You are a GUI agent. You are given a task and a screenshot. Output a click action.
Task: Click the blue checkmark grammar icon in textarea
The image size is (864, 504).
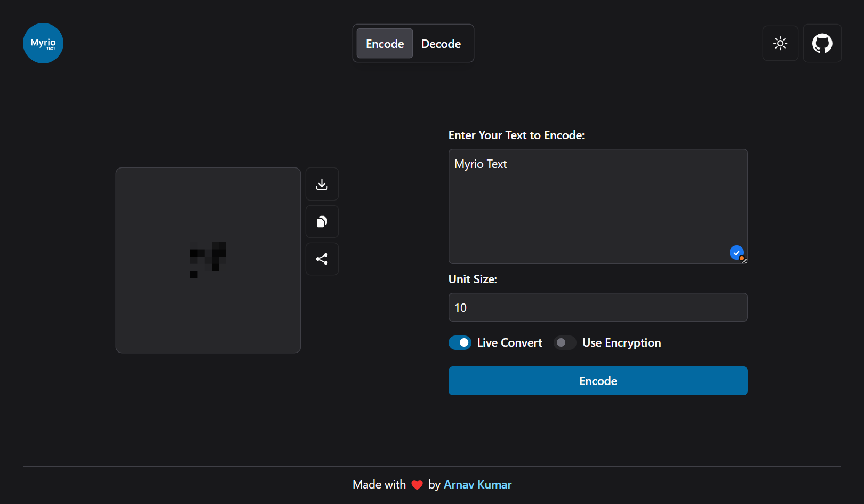click(737, 252)
